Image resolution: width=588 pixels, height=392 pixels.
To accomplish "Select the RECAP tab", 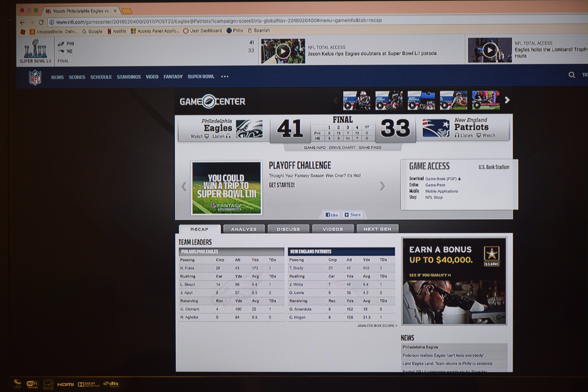I will (x=200, y=229).
